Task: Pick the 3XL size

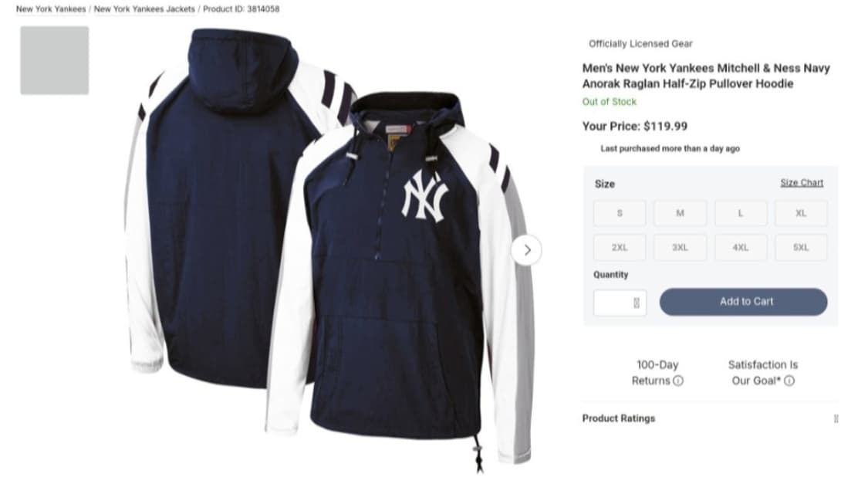Action: pyautogui.click(x=680, y=248)
